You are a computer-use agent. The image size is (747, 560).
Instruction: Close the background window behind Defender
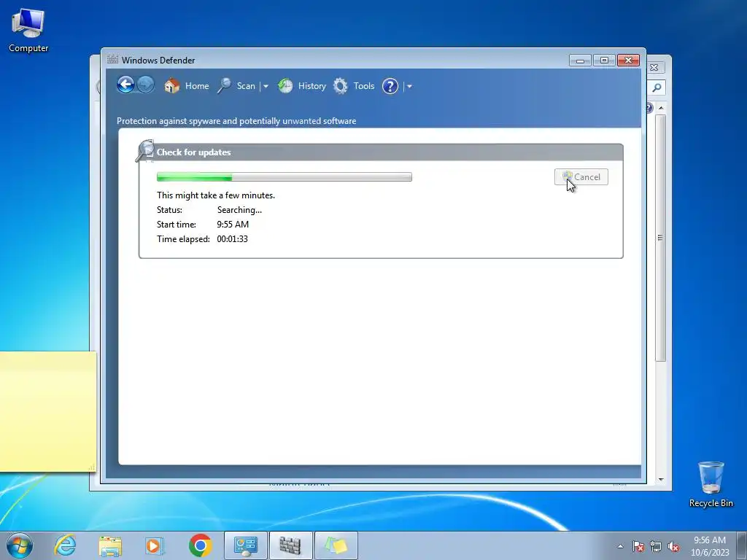(x=654, y=68)
